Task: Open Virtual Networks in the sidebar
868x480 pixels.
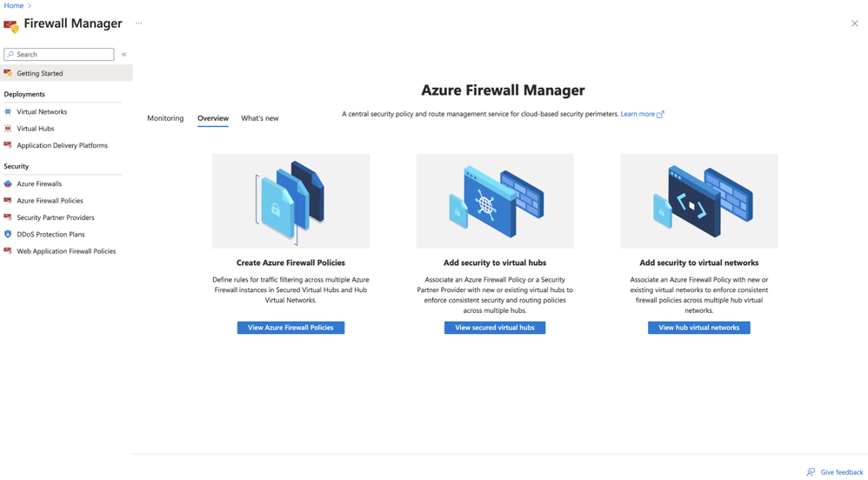Action: tap(42, 112)
